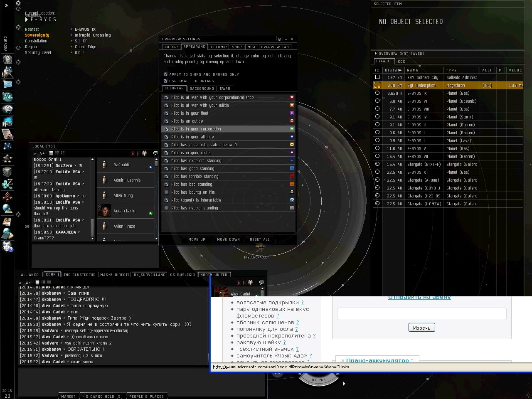The height and width of the screenshot is (399, 532).
Task: Open the Background sub-tab
Action: pyautogui.click(x=202, y=89)
